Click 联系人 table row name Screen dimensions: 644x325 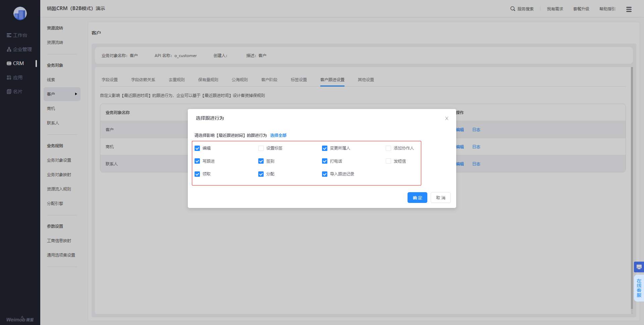112,164
